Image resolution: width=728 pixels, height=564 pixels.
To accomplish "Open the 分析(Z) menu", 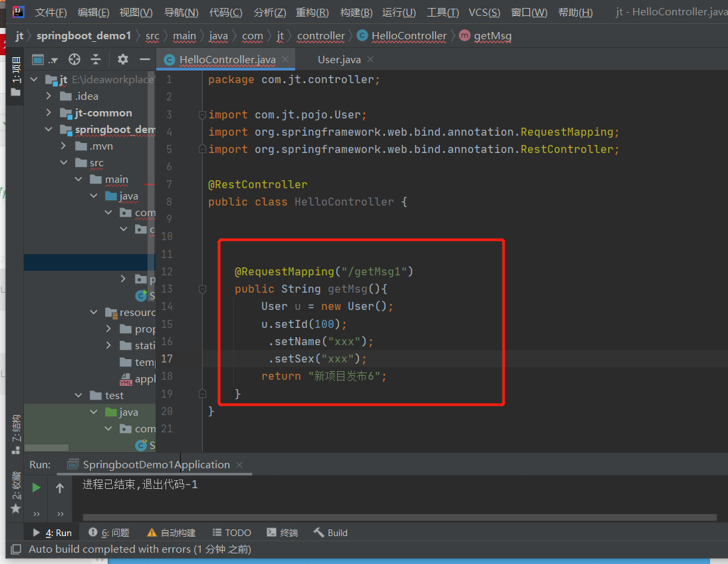I will click(x=270, y=13).
